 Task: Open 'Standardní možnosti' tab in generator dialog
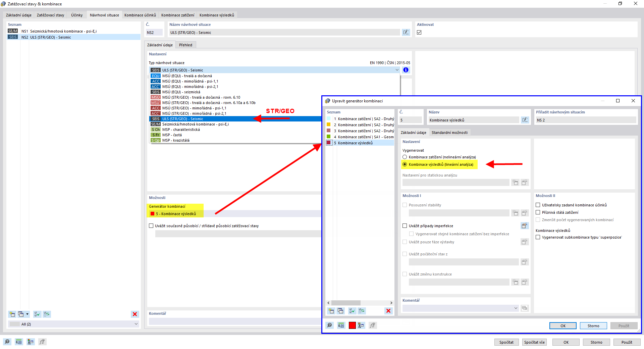[449, 133]
